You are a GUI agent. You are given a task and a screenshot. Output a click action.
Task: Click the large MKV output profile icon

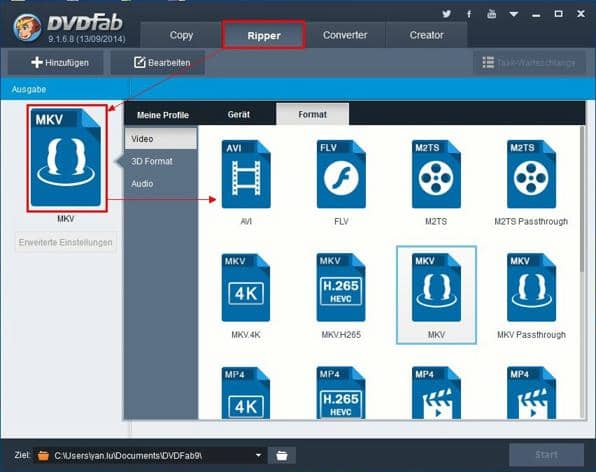pyautogui.click(x=67, y=158)
